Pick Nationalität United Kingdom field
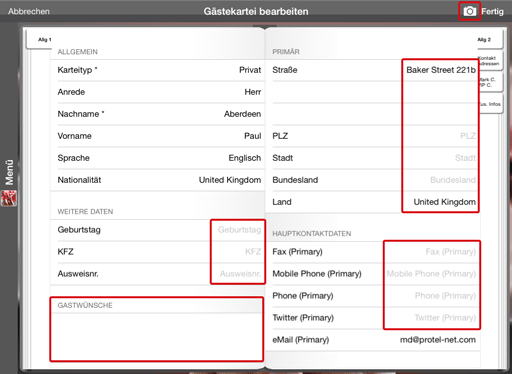512x374 pixels. [x=159, y=180]
